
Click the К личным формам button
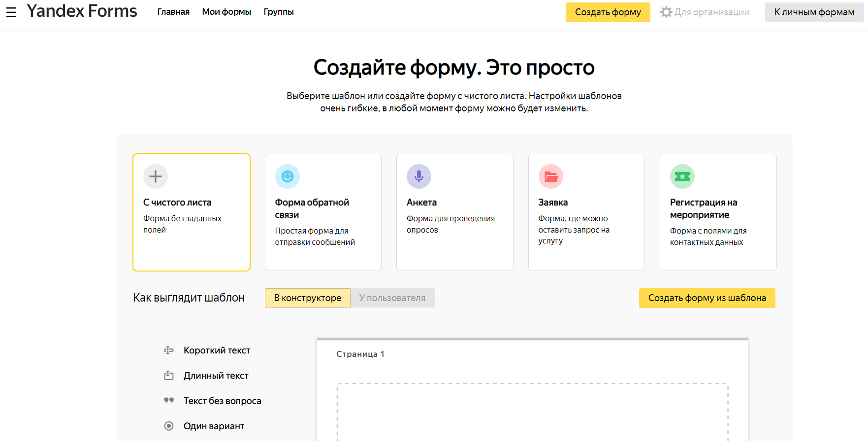coord(814,12)
